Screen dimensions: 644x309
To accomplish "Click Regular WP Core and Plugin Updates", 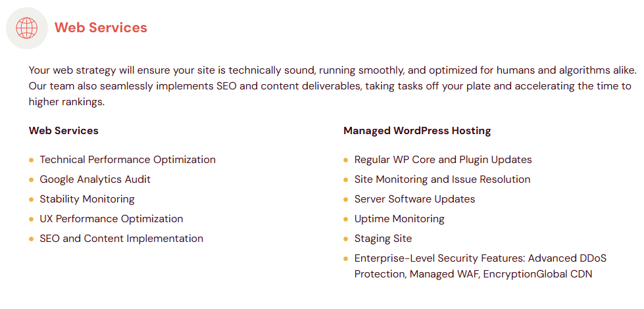I will tap(443, 160).
